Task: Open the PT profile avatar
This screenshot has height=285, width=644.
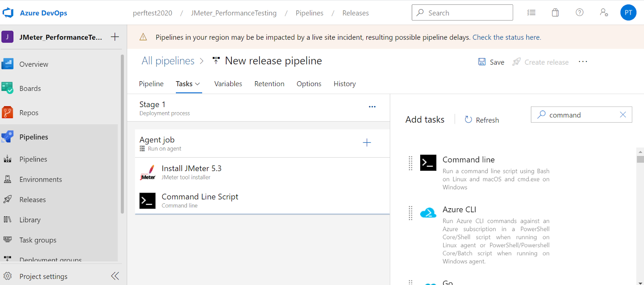Action: 628,12
